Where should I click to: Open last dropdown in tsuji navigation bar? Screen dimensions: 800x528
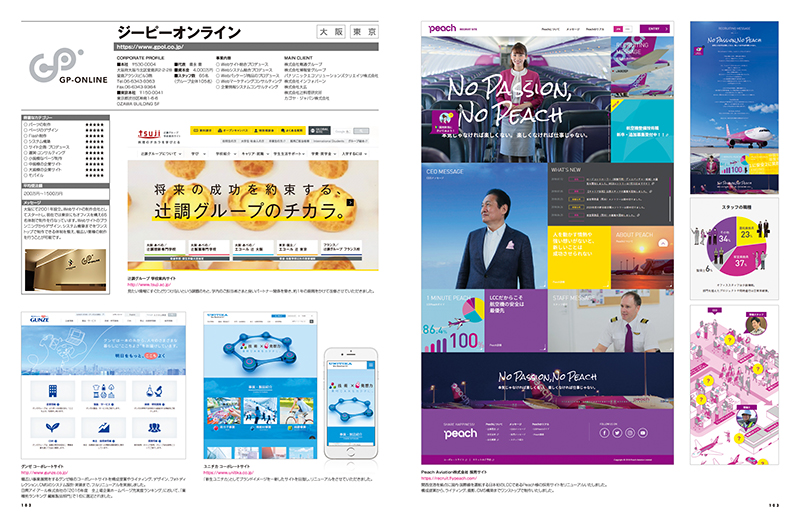(x=354, y=154)
